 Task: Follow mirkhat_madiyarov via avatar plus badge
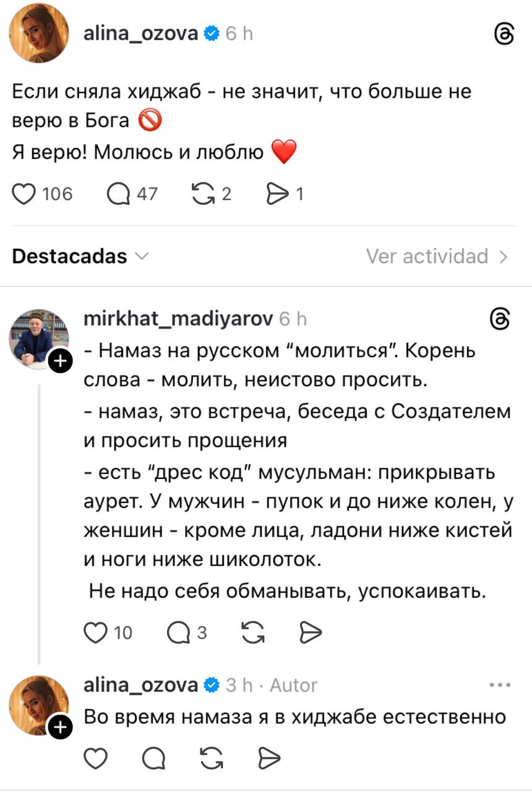(x=60, y=361)
